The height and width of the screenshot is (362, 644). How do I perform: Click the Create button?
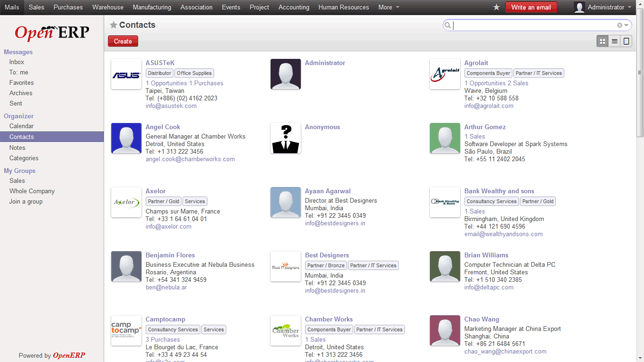point(123,41)
